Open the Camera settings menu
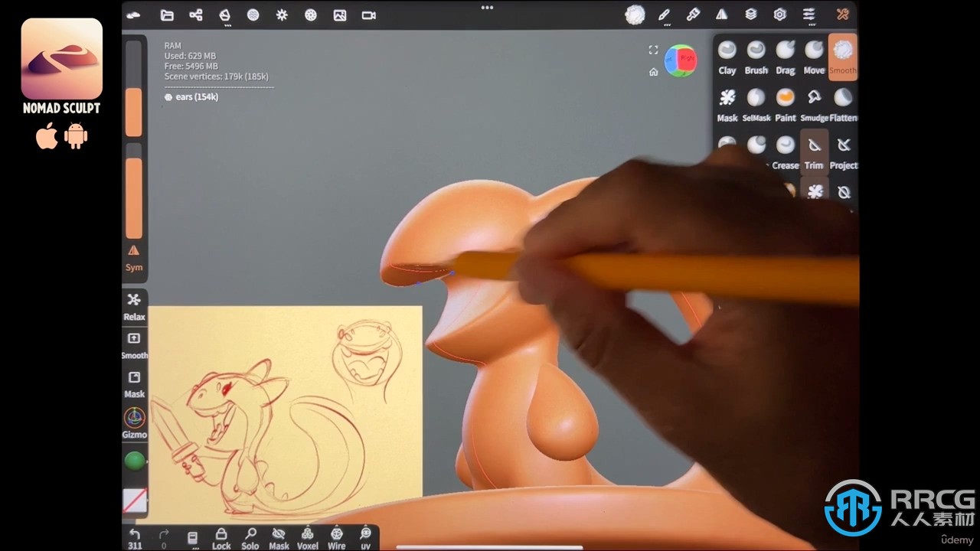This screenshot has height=551, width=980. 368,15
